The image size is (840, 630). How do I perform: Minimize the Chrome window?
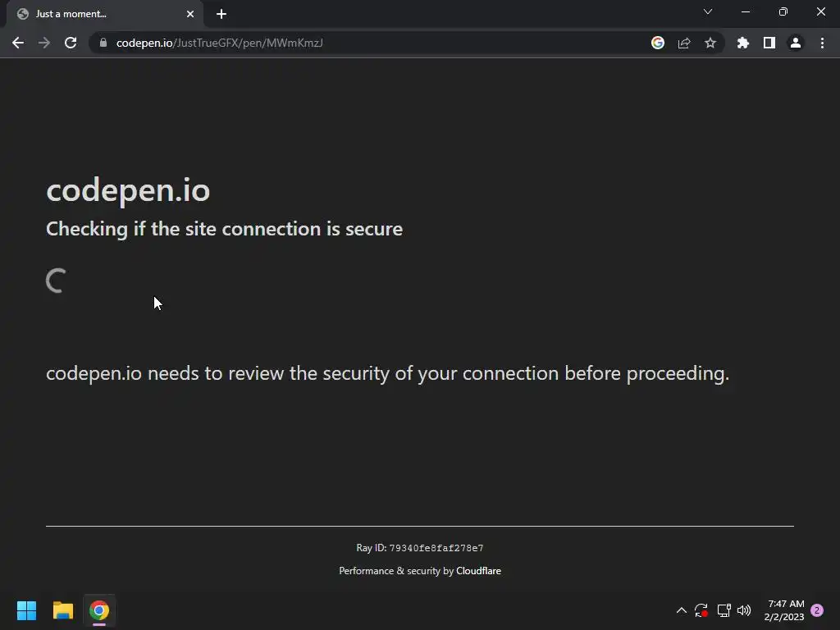[x=746, y=11]
